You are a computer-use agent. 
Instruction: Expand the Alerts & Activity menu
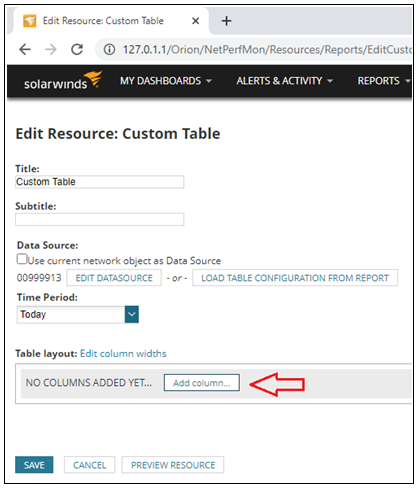tap(284, 81)
